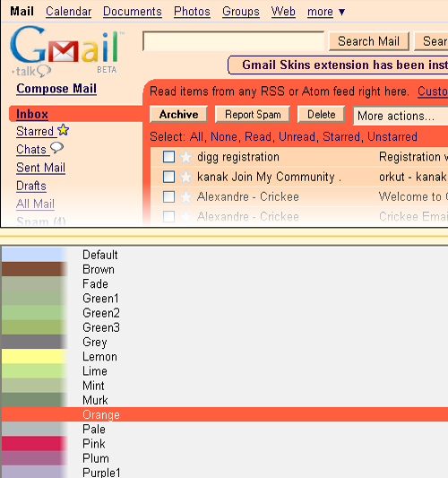This screenshot has width=448, height=478.
Task: Open Compose Mail
Action: pyautogui.click(x=56, y=89)
